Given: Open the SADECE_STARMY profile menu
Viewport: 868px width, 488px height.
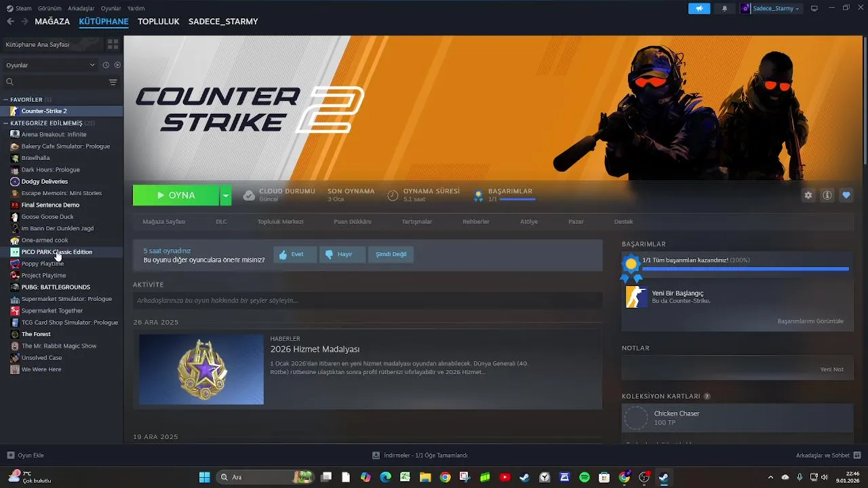Looking at the screenshot, I should point(223,22).
